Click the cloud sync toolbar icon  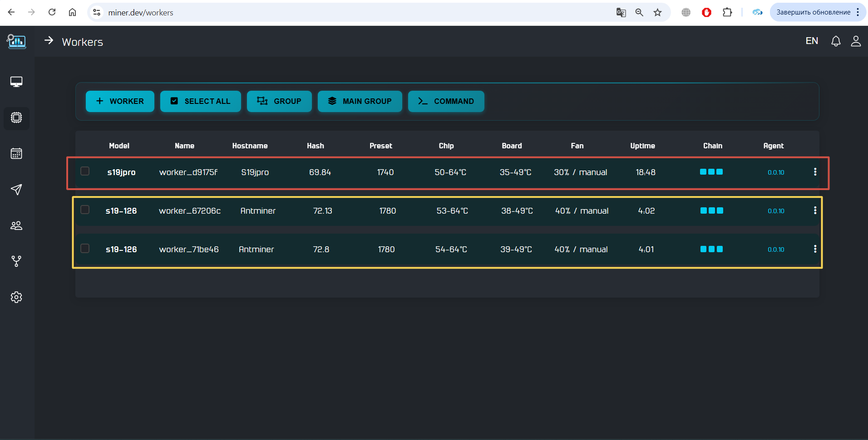coord(757,12)
